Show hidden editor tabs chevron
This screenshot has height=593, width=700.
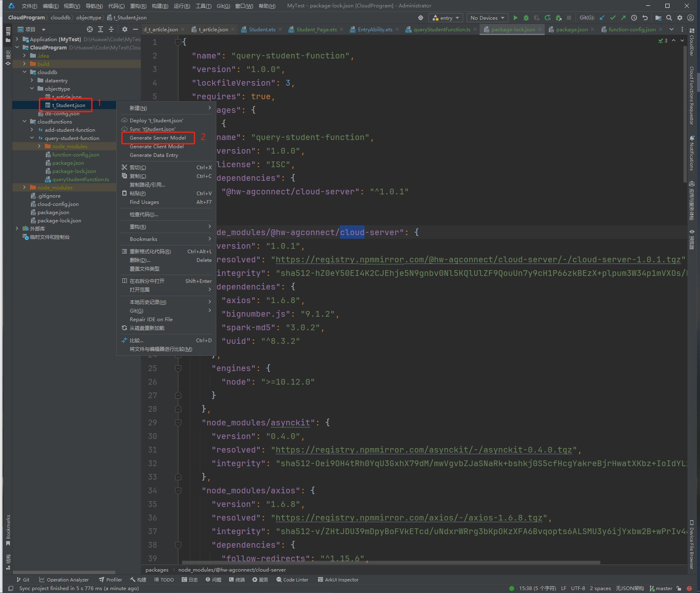coord(672,29)
